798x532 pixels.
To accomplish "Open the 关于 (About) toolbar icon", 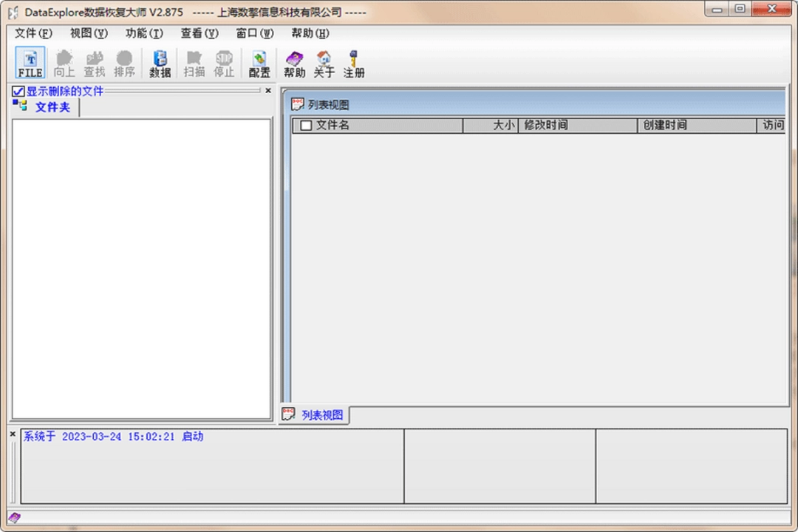I will click(x=324, y=64).
